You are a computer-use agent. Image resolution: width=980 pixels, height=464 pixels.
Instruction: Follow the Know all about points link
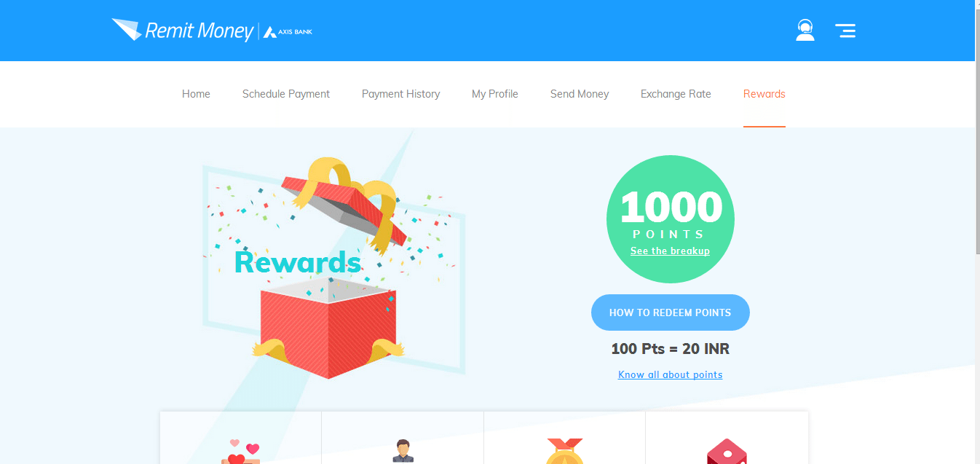[x=670, y=374]
